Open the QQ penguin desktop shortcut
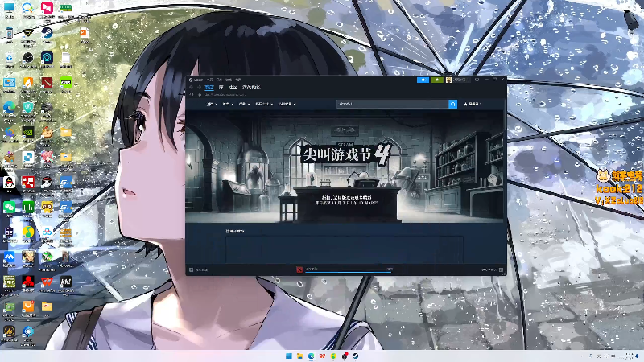The image size is (644, 362). point(9,183)
